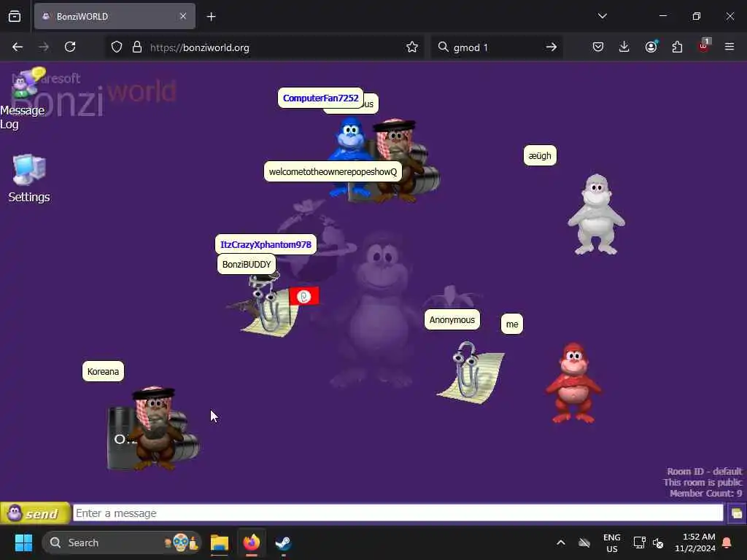Viewport: 747px width, 560px height.
Task: Click the 'me' name label
Action: pos(511,324)
